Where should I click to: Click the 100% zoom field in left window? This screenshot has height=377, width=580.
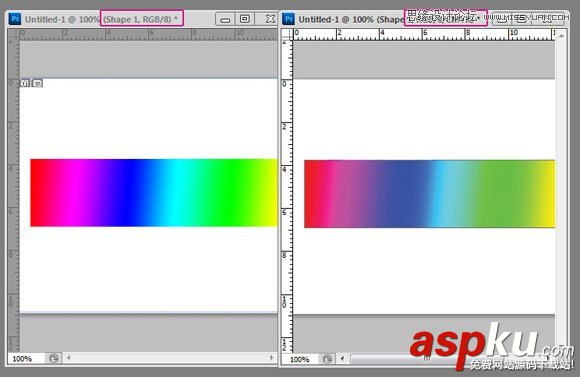(27, 359)
